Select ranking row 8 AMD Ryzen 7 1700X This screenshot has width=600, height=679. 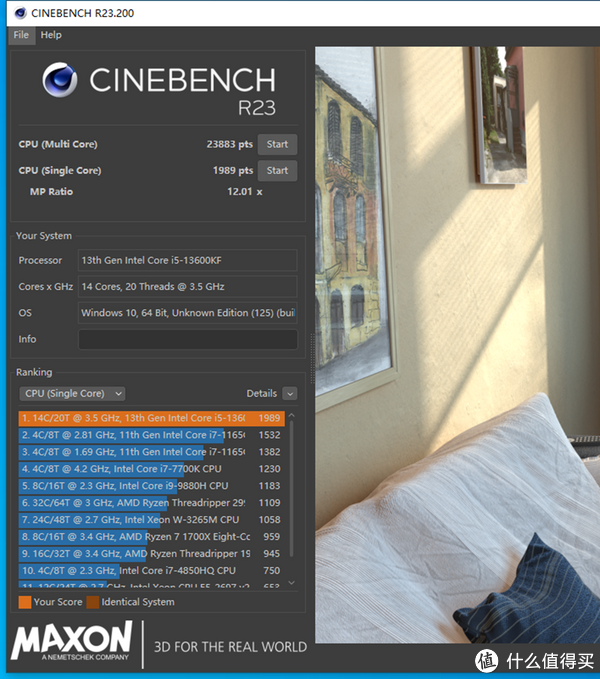[152, 537]
